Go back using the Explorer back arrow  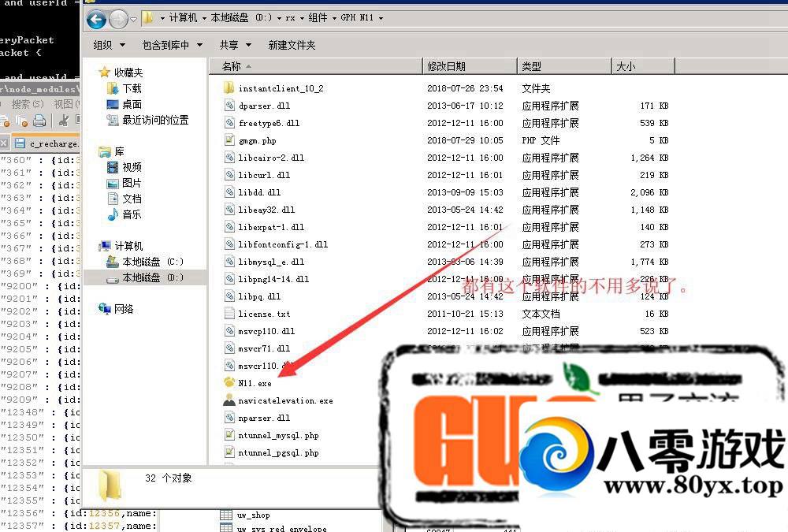[x=96, y=19]
